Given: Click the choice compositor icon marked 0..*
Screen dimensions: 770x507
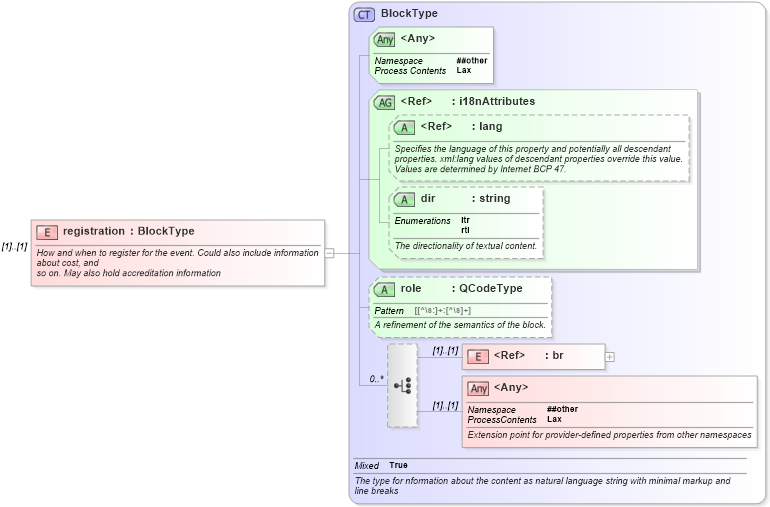Looking at the screenshot, I should point(402,386).
